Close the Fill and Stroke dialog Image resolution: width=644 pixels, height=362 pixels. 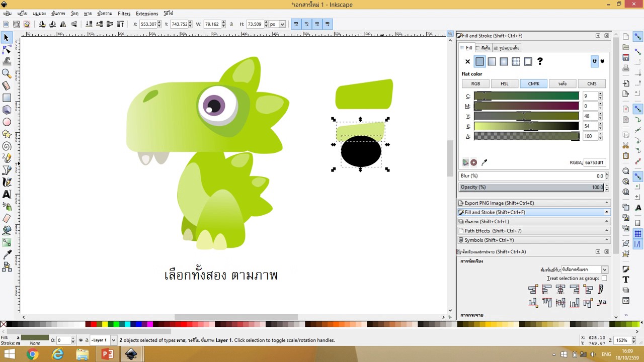point(606,36)
